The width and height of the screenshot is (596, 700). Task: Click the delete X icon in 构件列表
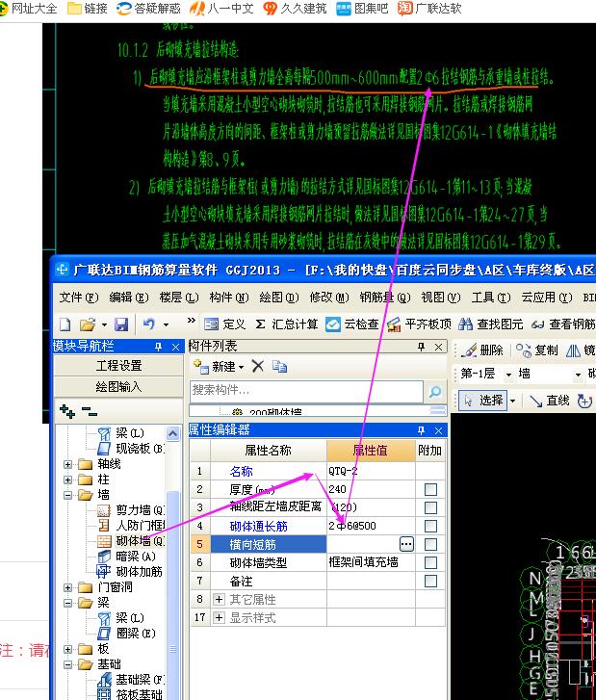(258, 366)
